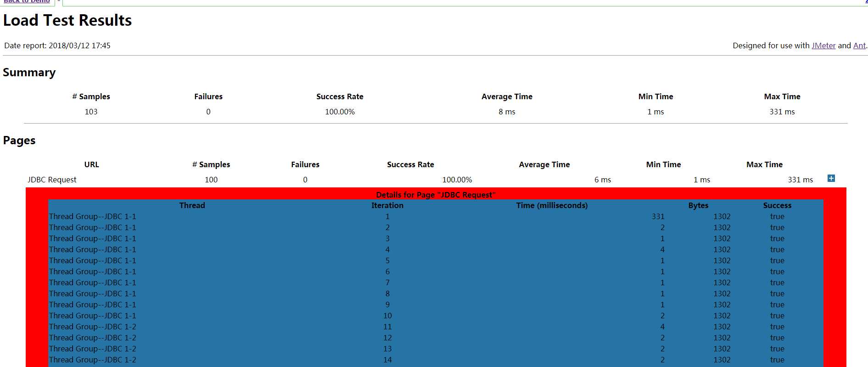The width and height of the screenshot is (868, 367).
Task: Select the date report 2018/03/12 17:45 text
Action: coord(57,45)
